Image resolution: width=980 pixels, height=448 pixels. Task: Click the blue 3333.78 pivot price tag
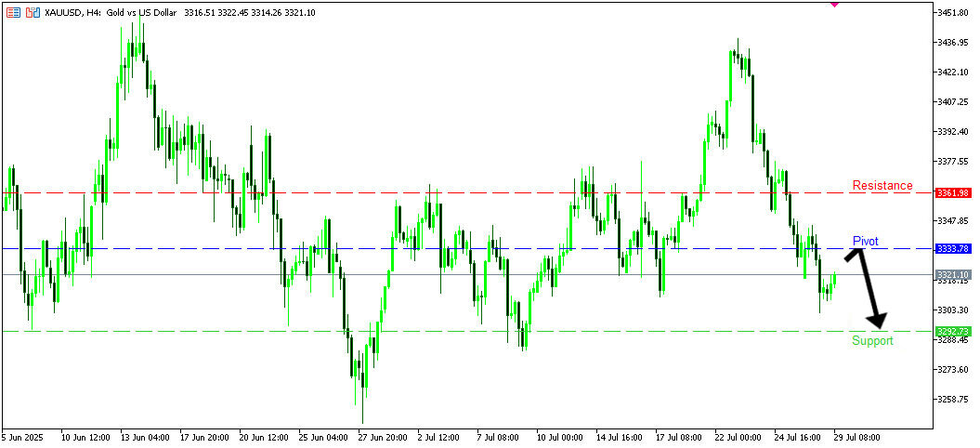coord(953,248)
